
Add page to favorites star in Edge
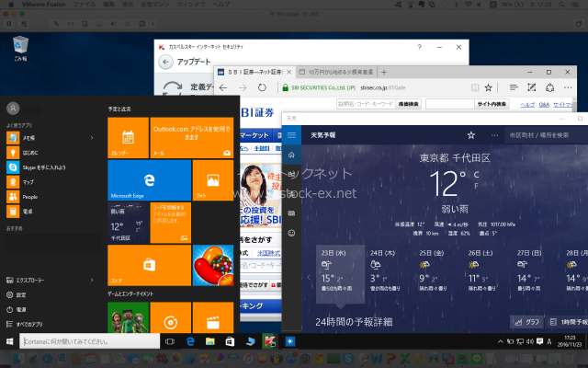tap(488, 88)
